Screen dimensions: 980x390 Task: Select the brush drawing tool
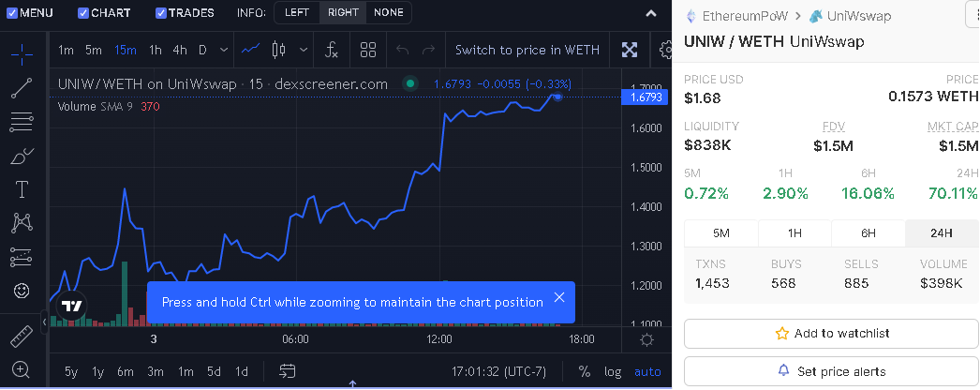(22, 157)
